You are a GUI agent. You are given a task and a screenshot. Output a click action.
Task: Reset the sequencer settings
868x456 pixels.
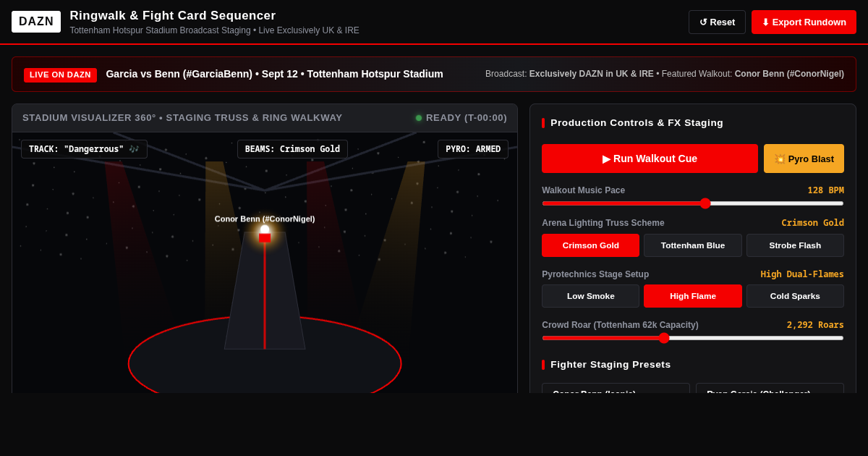[717, 22]
